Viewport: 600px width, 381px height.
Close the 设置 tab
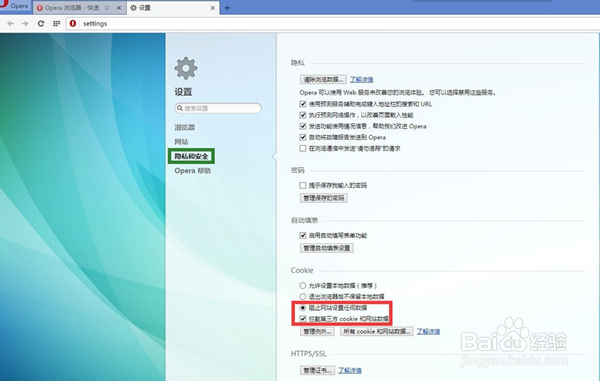[213, 8]
